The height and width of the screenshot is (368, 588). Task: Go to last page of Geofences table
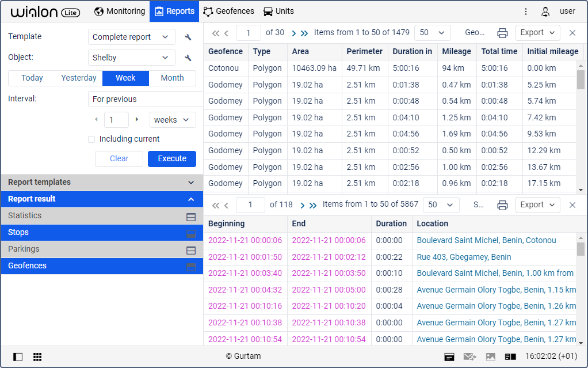[304, 33]
